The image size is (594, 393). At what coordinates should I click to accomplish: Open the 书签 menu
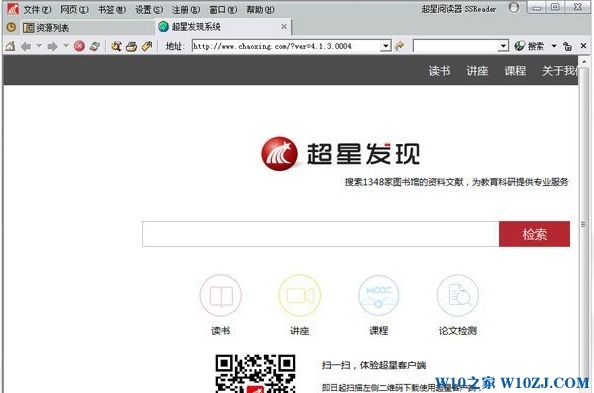click(112, 9)
